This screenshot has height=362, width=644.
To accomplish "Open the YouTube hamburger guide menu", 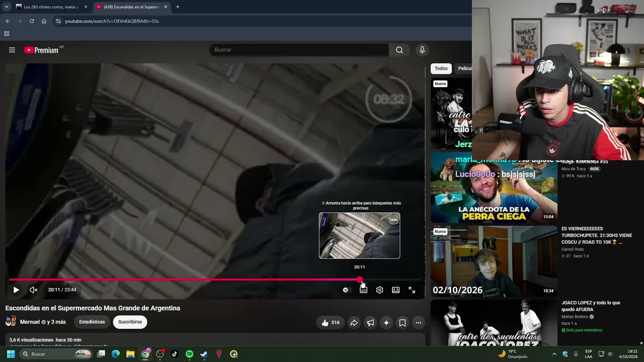I will 12,50.
